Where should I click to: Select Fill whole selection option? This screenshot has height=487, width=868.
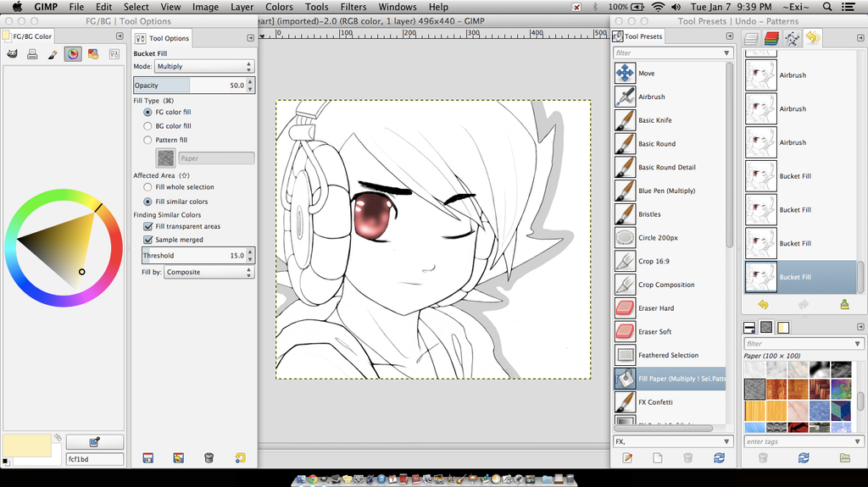tap(147, 187)
